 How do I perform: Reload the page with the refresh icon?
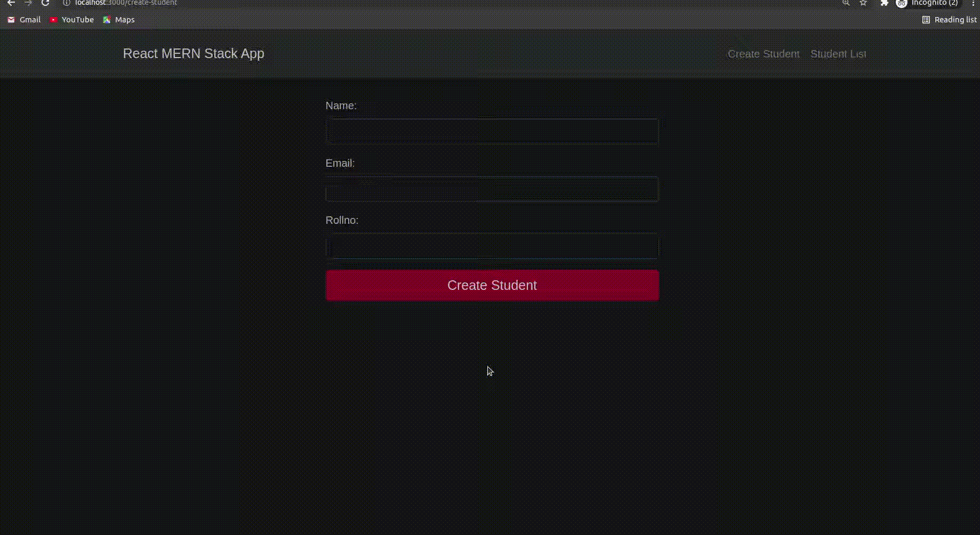(x=45, y=3)
